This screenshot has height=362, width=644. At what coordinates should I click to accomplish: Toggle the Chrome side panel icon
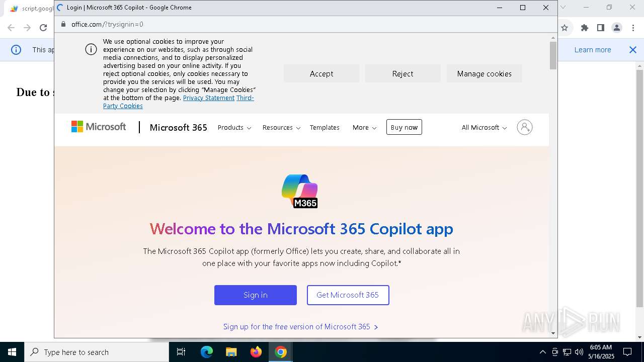click(600, 28)
